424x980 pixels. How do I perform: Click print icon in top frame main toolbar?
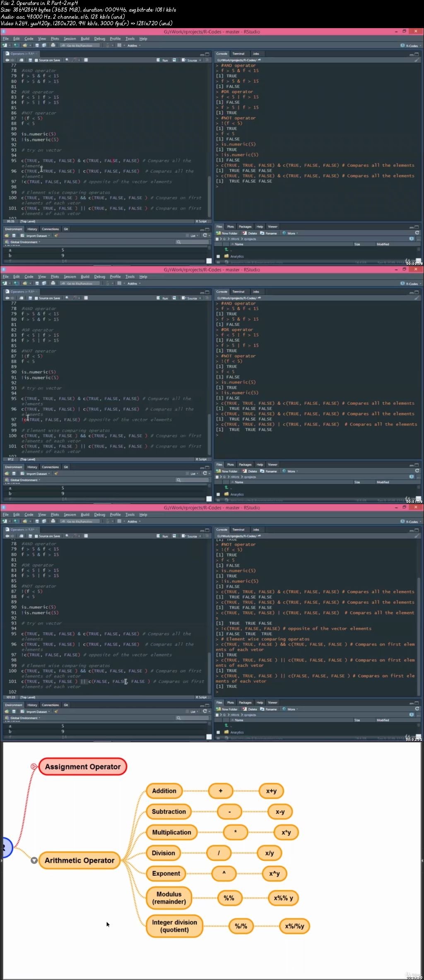tap(53, 46)
